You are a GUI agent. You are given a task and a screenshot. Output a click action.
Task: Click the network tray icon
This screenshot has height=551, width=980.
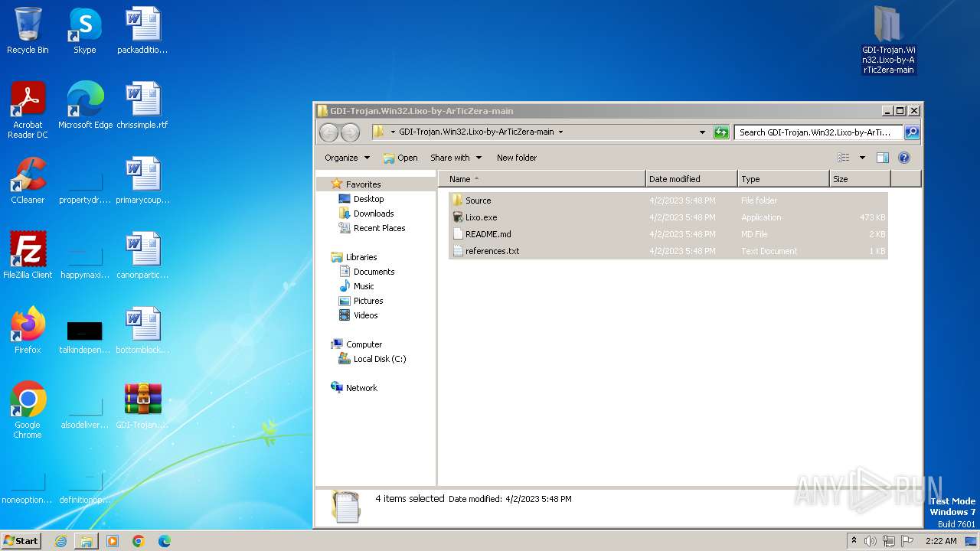[889, 541]
